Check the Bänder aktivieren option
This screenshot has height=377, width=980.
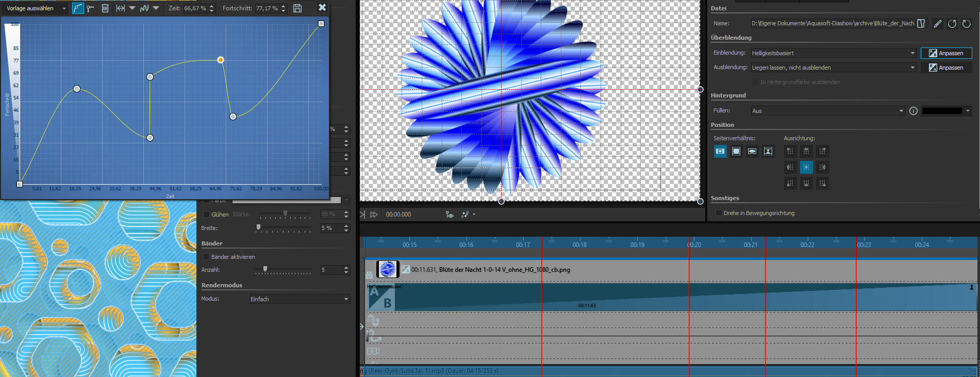point(207,257)
